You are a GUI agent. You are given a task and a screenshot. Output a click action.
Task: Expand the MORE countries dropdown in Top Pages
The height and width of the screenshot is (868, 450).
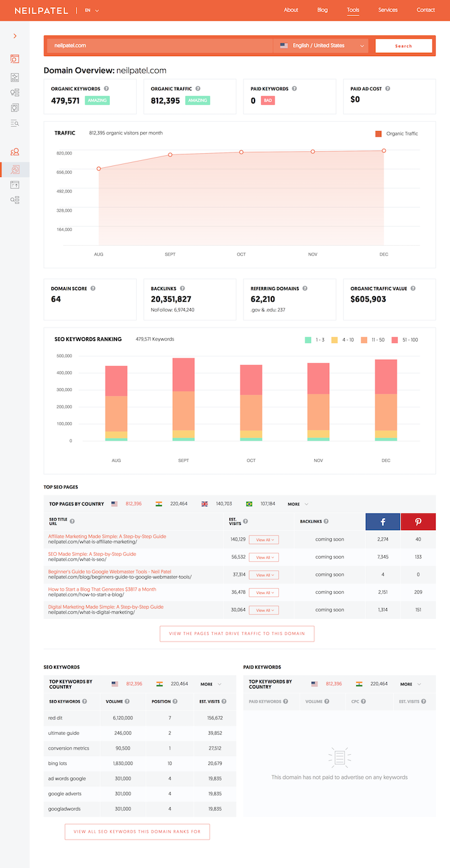[x=298, y=504]
